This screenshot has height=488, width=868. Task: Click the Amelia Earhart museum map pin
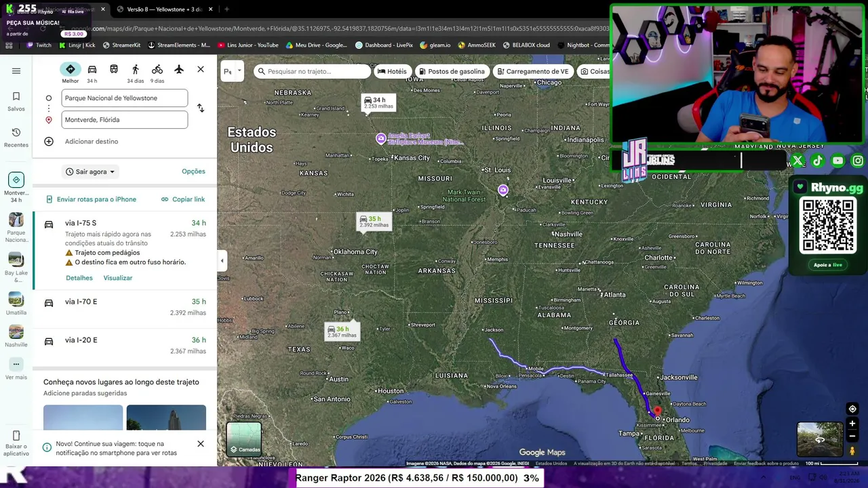(381, 139)
